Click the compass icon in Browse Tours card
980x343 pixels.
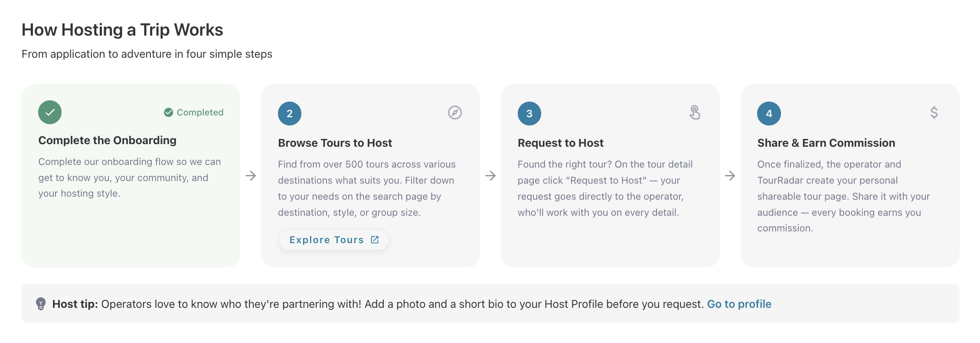tap(455, 112)
